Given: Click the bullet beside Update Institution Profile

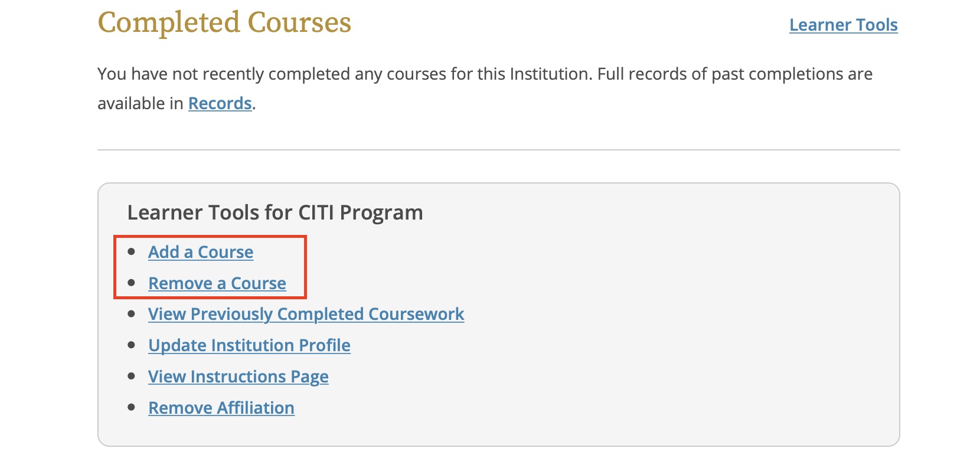Looking at the screenshot, I should 132,345.
